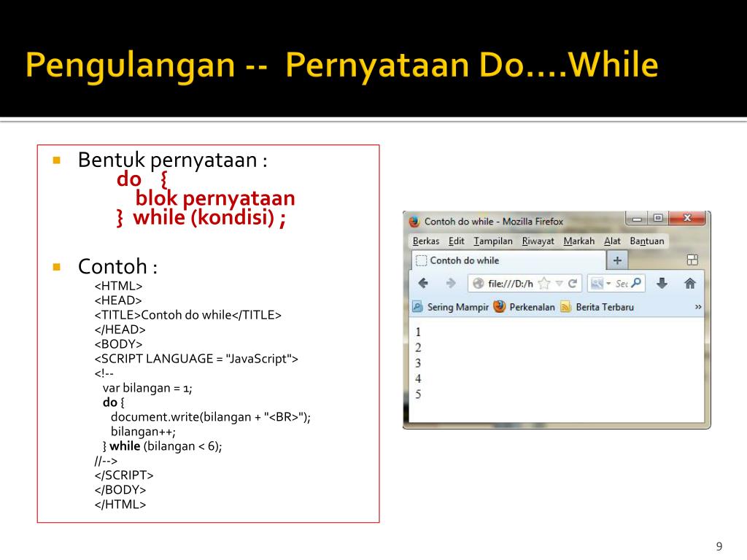Go to Firefox home page icon
Screen dimensions: 747x560
coord(690,284)
